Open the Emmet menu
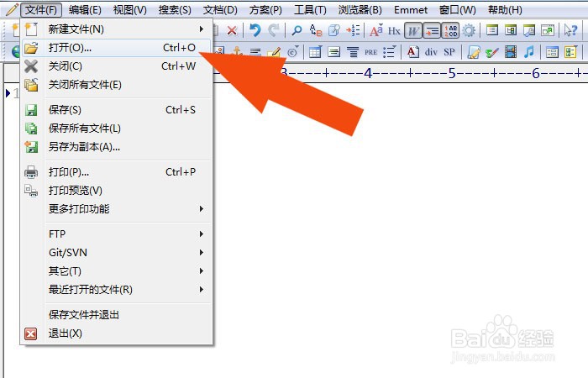The image size is (588, 378). [x=411, y=10]
